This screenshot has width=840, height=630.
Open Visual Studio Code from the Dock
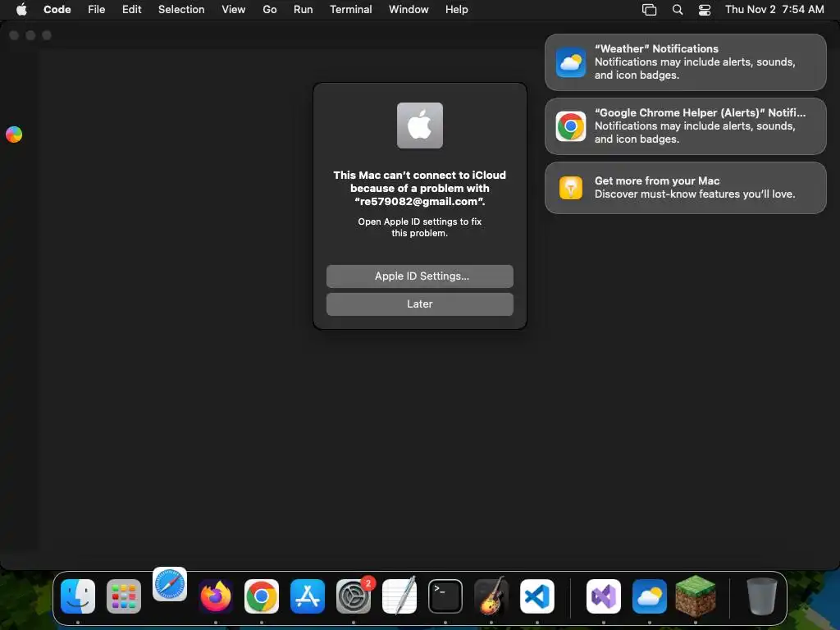(537, 596)
